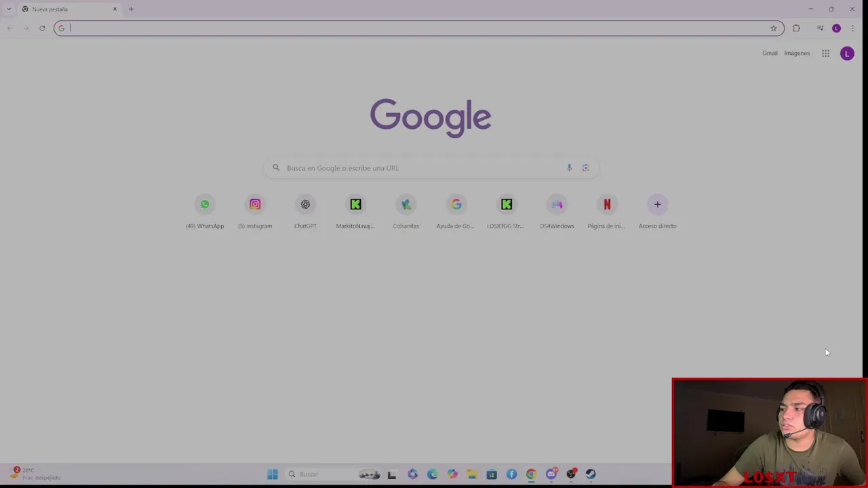
Task: Open the Chrome profile avatar in toolbar
Action: 836,28
